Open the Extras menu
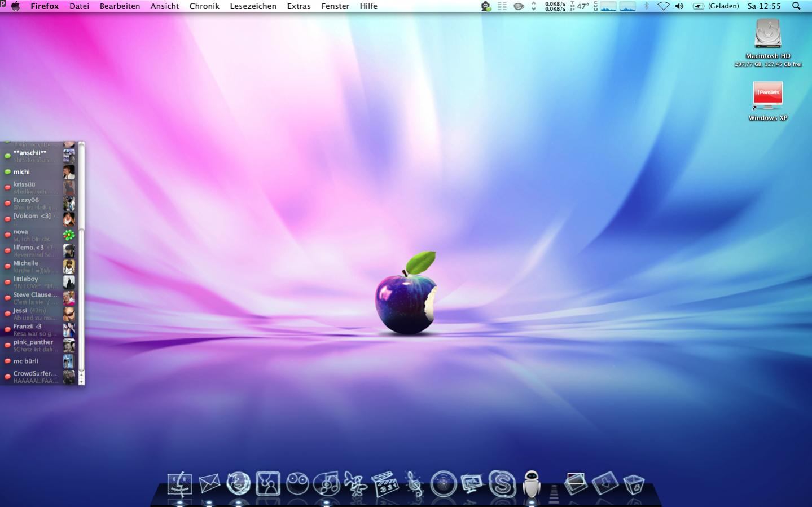The image size is (812, 507). point(299,6)
